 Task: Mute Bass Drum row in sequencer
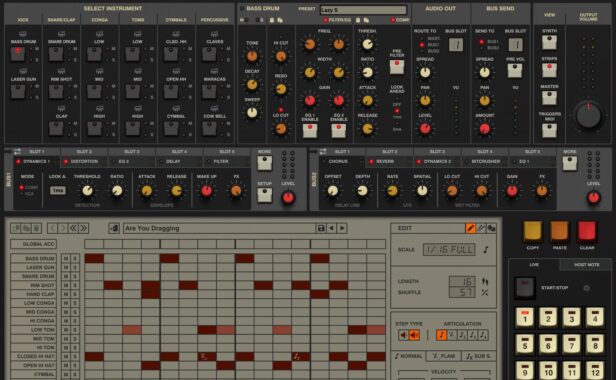click(x=66, y=259)
